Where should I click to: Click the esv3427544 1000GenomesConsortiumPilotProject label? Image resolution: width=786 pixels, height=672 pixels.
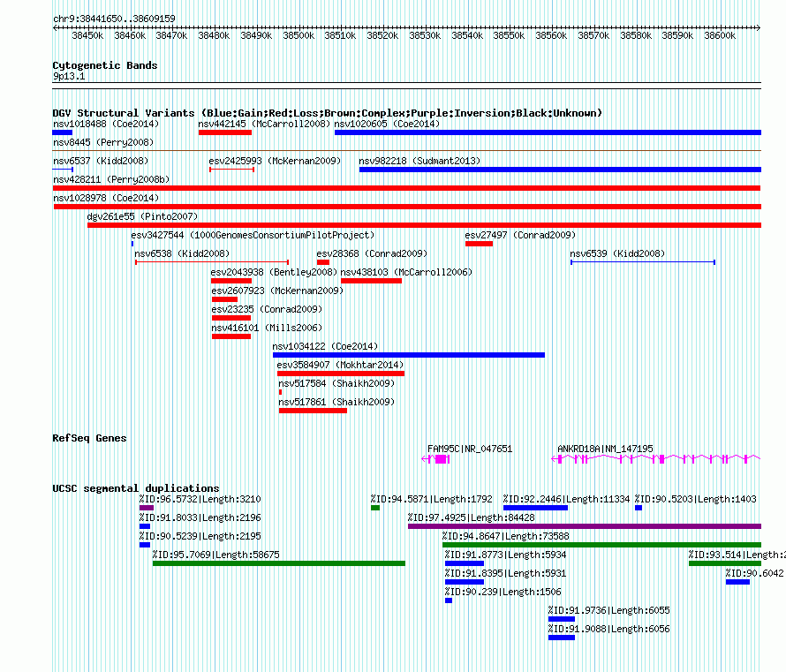point(253,235)
